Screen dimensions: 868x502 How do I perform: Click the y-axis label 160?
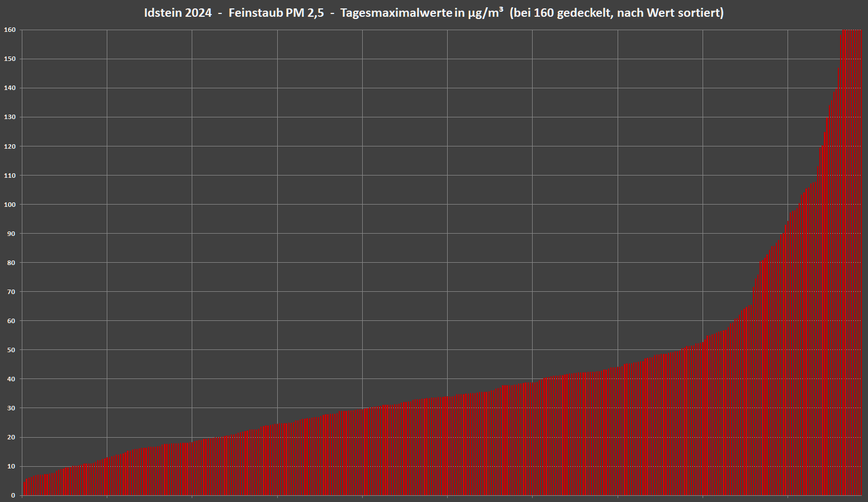[10, 30]
